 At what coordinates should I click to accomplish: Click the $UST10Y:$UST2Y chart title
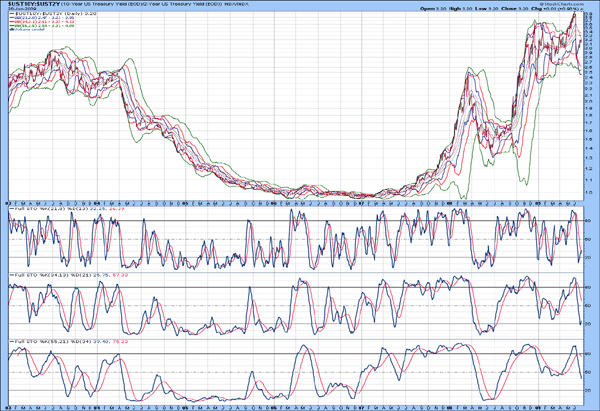pyautogui.click(x=27, y=6)
